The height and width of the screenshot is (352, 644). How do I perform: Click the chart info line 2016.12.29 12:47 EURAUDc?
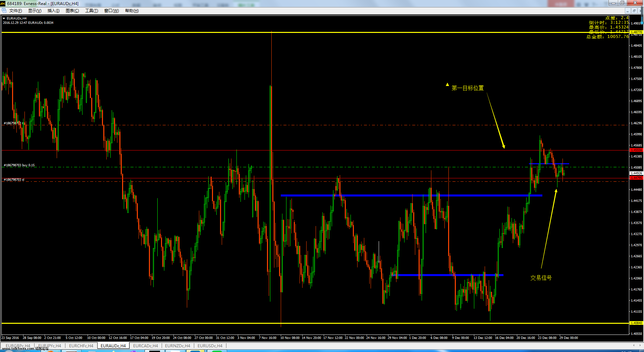28,23
